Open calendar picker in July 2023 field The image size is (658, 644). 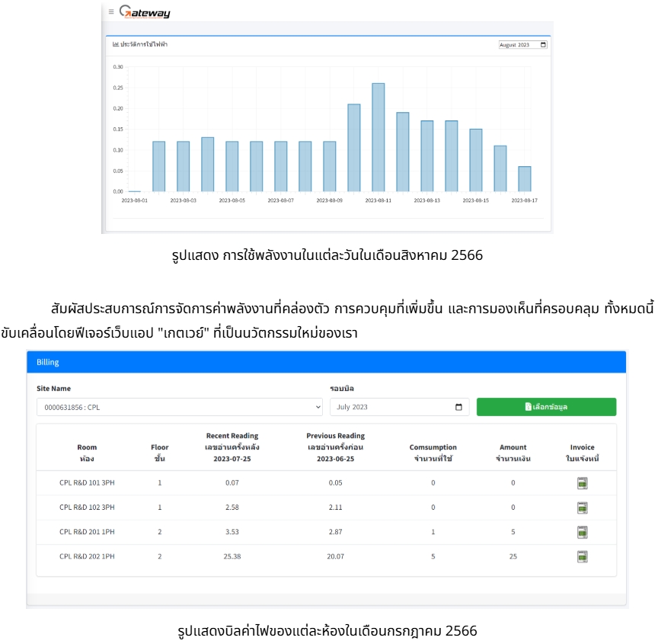[458, 407]
